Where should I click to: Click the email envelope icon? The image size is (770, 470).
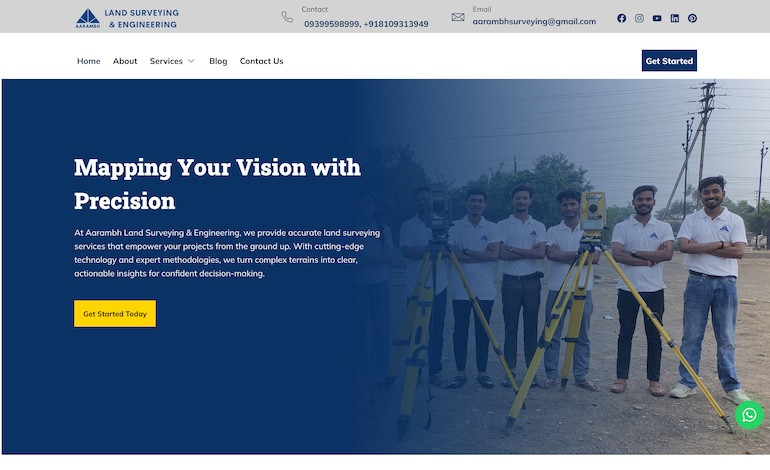click(x=458, y=17)
